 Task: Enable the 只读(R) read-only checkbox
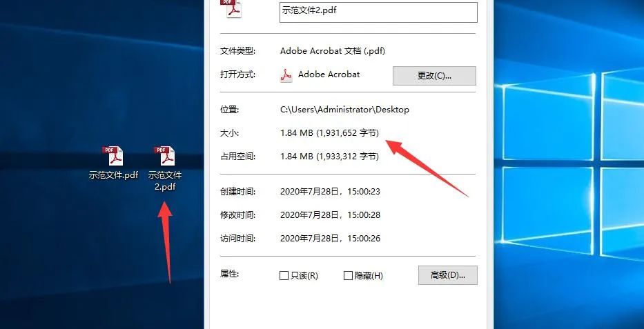pyautogui.click(x=284, y=276)
